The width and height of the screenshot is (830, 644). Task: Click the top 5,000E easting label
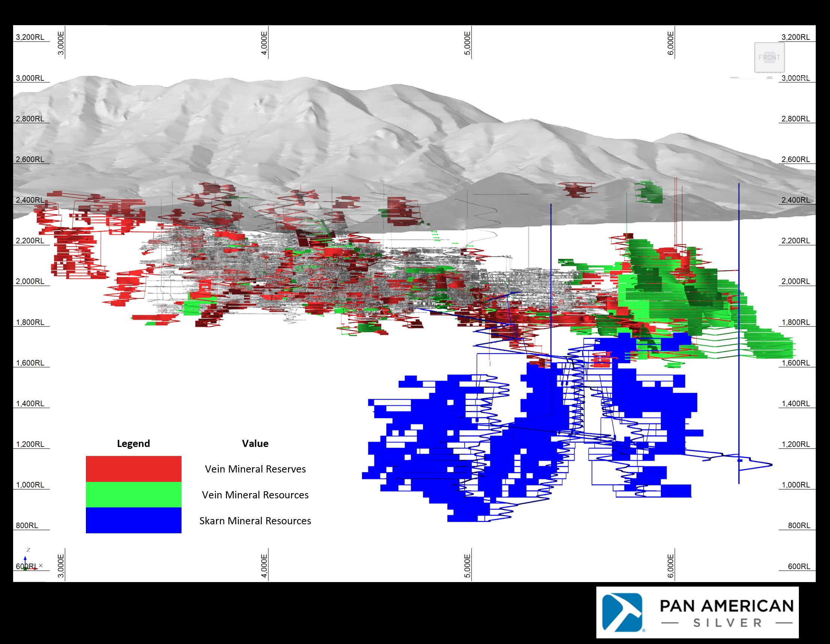point(467,43)
